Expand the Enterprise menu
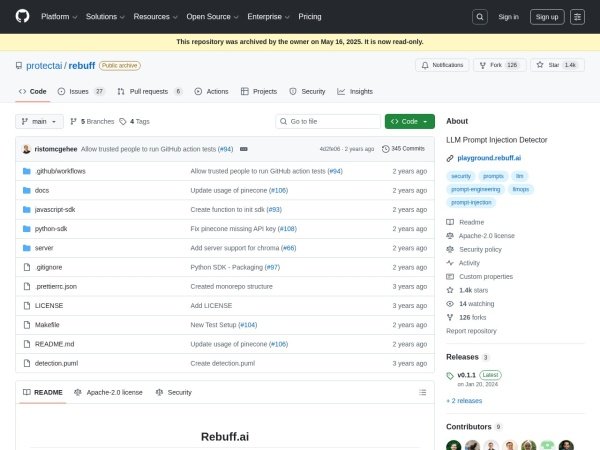This screenshot has width=600, height=450. [268, 17]
